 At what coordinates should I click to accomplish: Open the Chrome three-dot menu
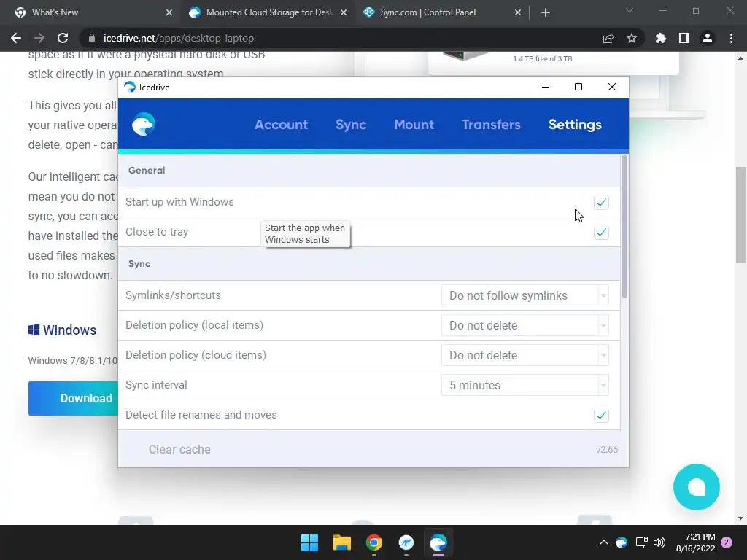point(731,38)
